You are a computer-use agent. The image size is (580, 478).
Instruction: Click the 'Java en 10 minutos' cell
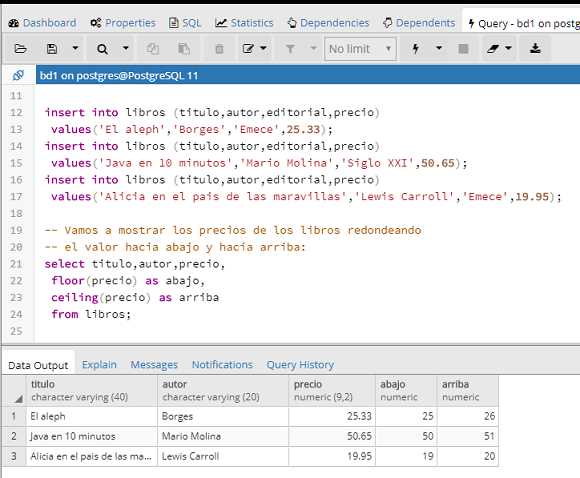coord(92,436)
